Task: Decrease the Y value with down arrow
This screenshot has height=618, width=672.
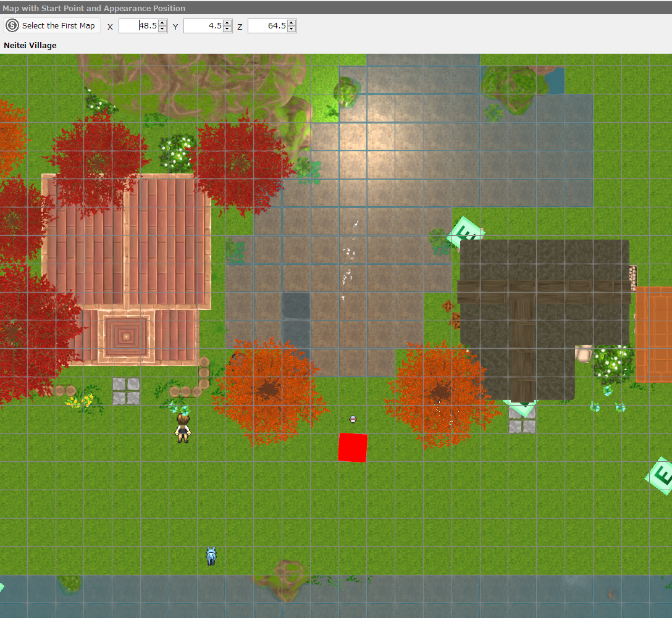Action: click(227, 29)
